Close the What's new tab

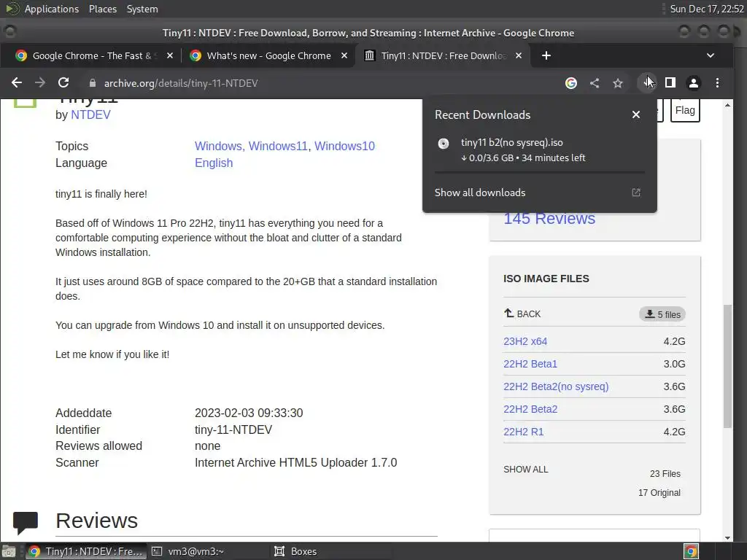point(344,55)
